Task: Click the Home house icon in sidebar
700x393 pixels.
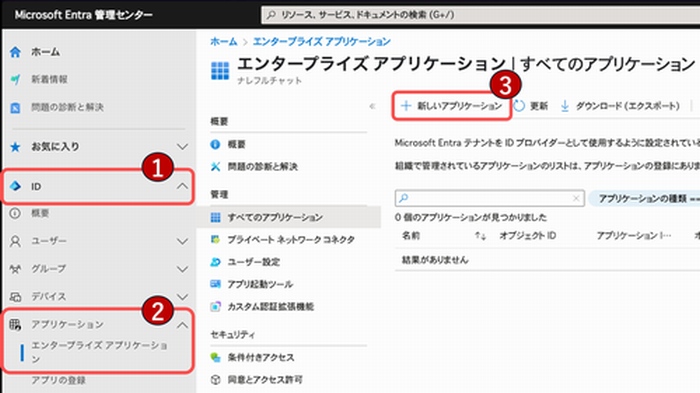Action: tap(15, 52)
